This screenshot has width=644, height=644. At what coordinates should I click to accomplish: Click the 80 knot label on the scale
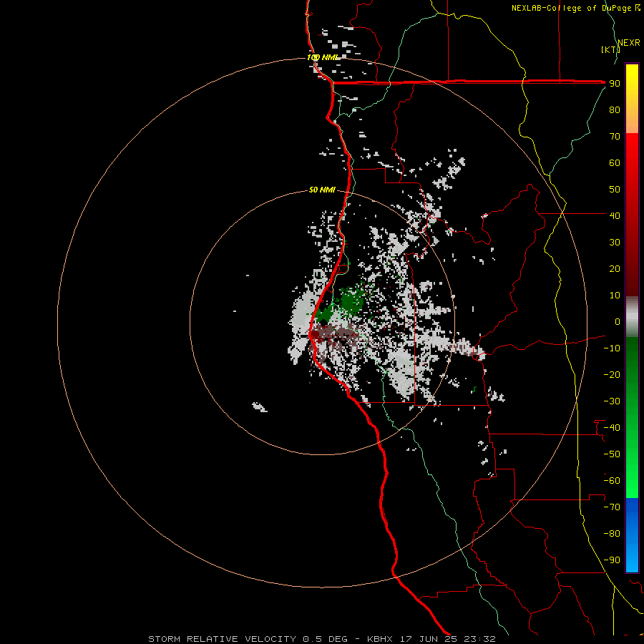tap(615, 109)
